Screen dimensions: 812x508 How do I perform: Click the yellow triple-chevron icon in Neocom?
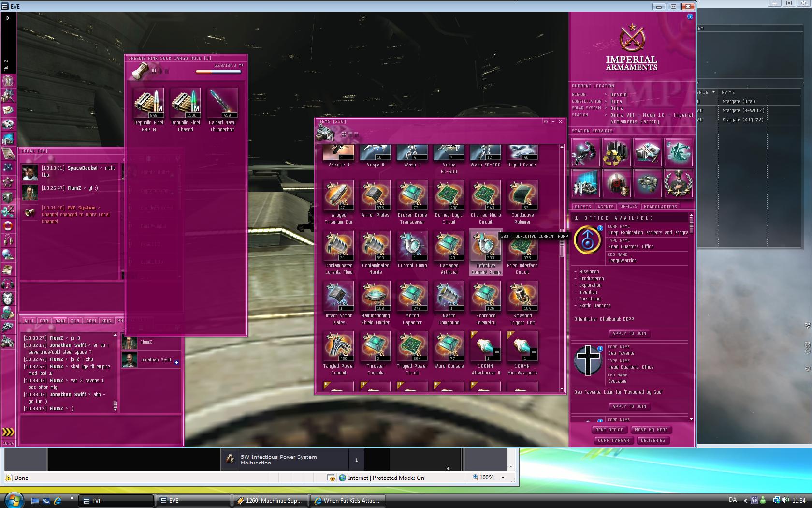tap(8, 432)
